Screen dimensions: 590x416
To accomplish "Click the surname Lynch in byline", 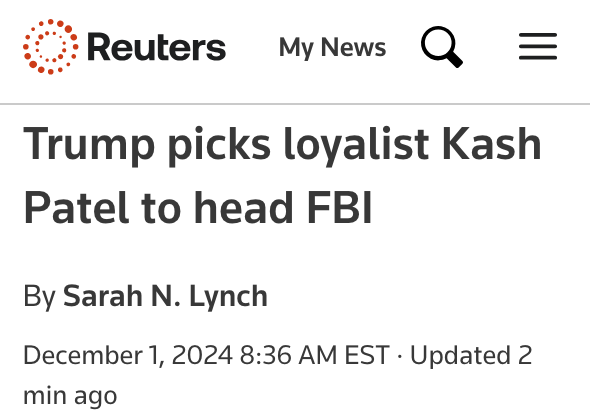I will tap(228, 298).
